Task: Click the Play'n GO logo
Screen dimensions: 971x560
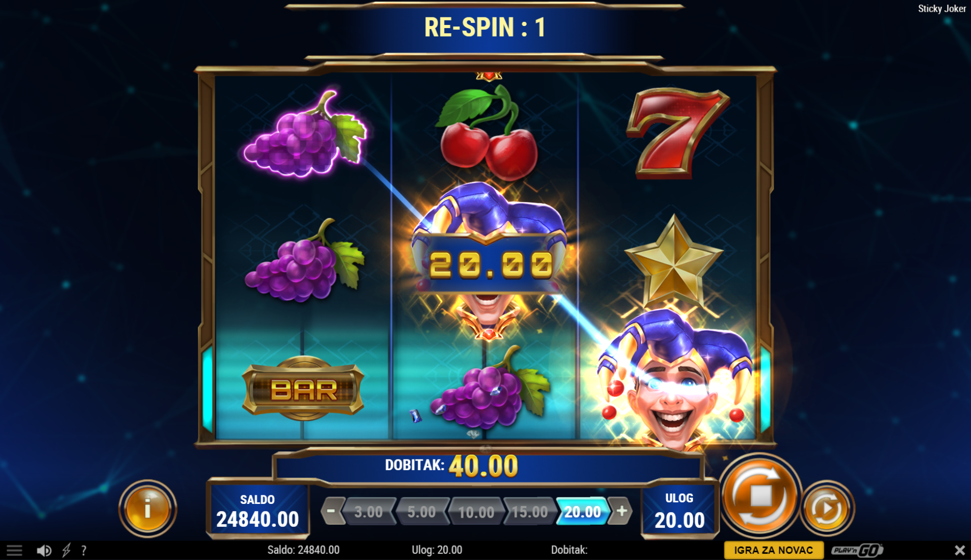Action: tap(857, 550)
